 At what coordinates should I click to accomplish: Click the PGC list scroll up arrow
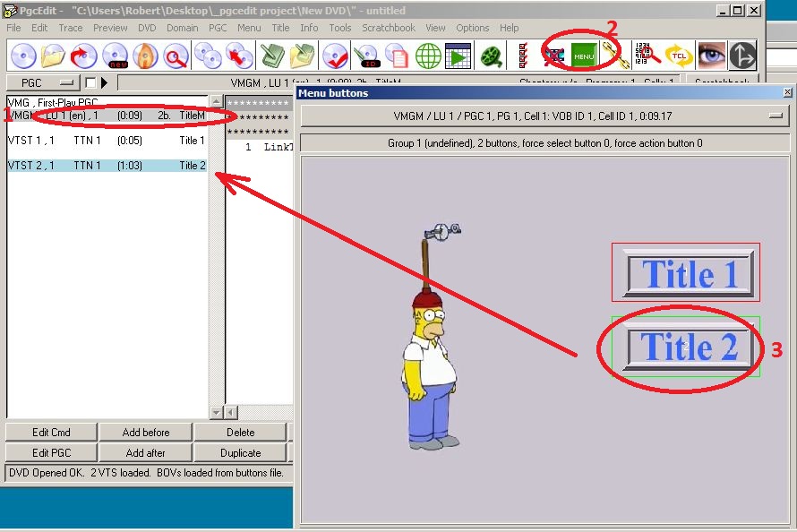tap(216, 100)
